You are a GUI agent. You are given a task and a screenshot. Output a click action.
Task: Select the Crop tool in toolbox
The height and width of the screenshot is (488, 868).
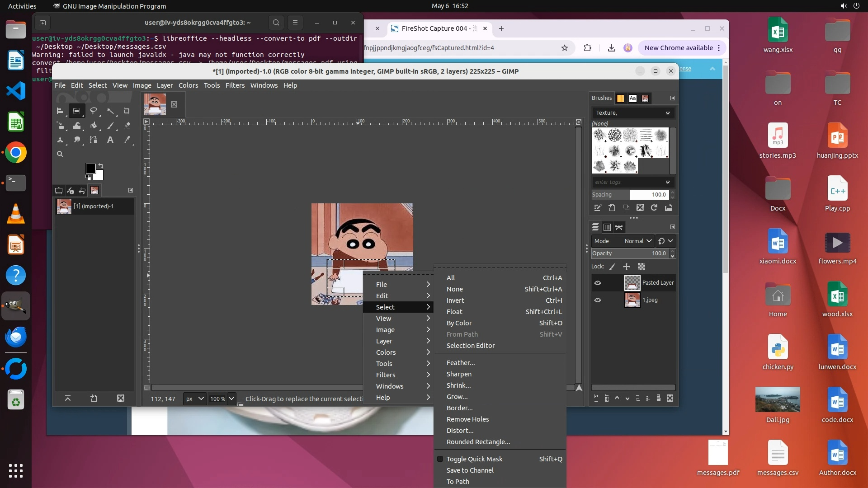point(127,111)
